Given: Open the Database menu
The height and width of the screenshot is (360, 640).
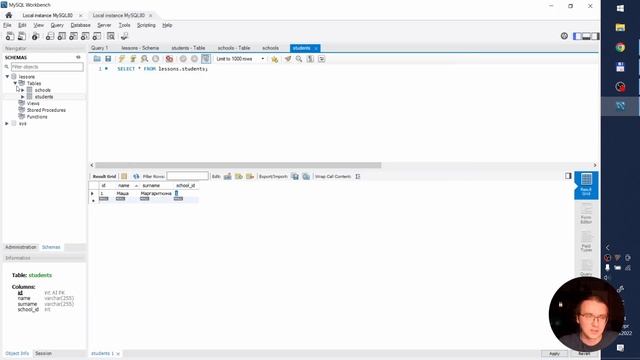Looking at the screenshot, I should click(80, 25).
